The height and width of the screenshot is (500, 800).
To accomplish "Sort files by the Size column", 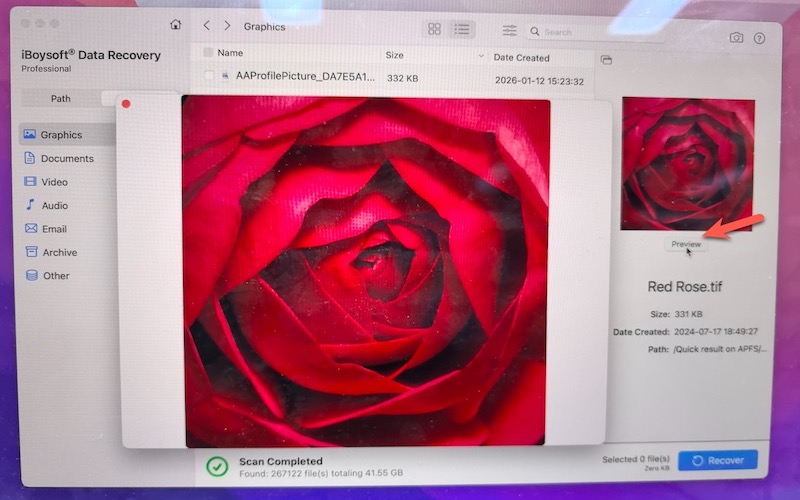I will click(395, 55).
